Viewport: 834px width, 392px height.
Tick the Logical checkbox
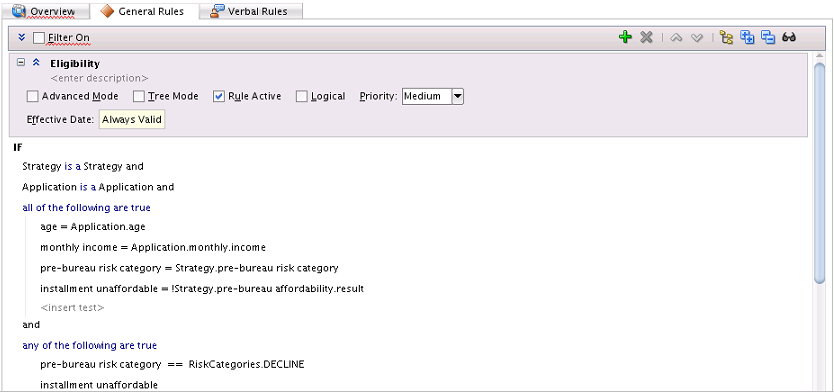(x=302, y=96)
